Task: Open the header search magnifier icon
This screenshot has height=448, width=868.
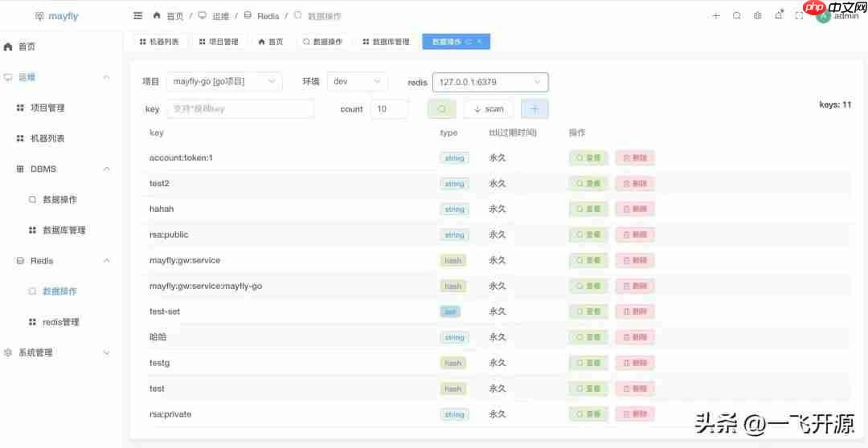Action: point(737,16)
